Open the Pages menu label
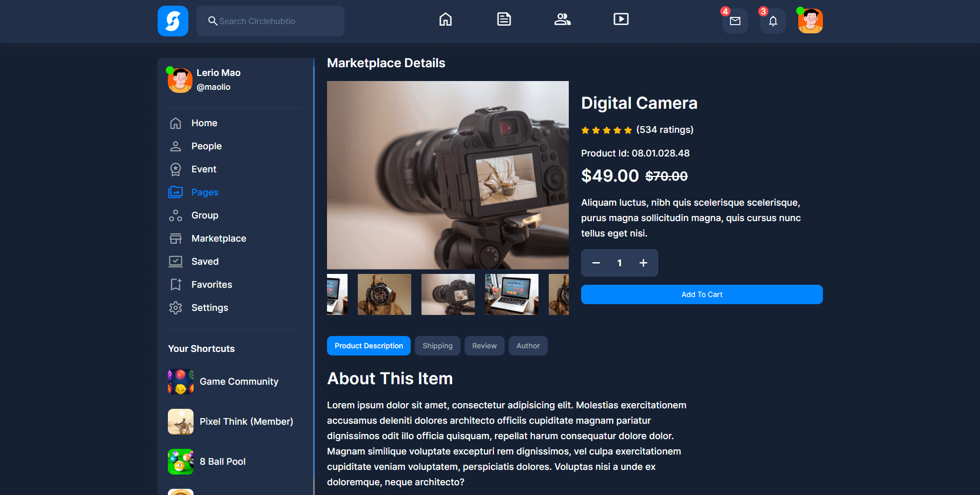The width and height of the screenshot is (980, 495). 205,192
